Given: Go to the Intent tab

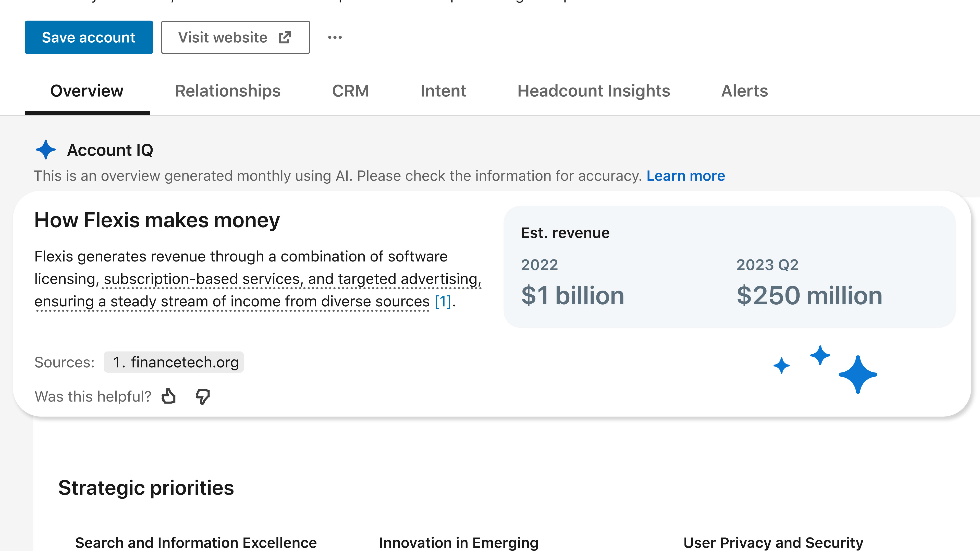Looking at the screenshot, I should [443, 91].
